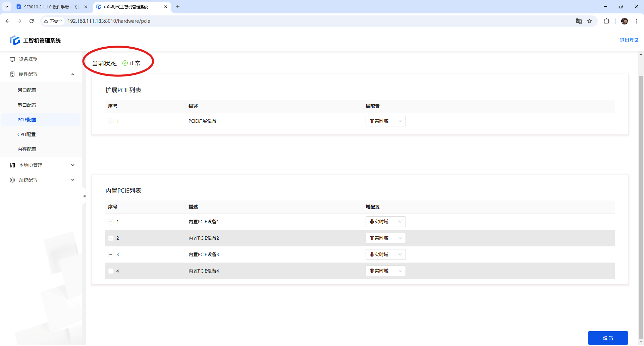Expand 内置PCIE设备4 row with plus sign
Screen dimensions: 644x346
(111, 271)
